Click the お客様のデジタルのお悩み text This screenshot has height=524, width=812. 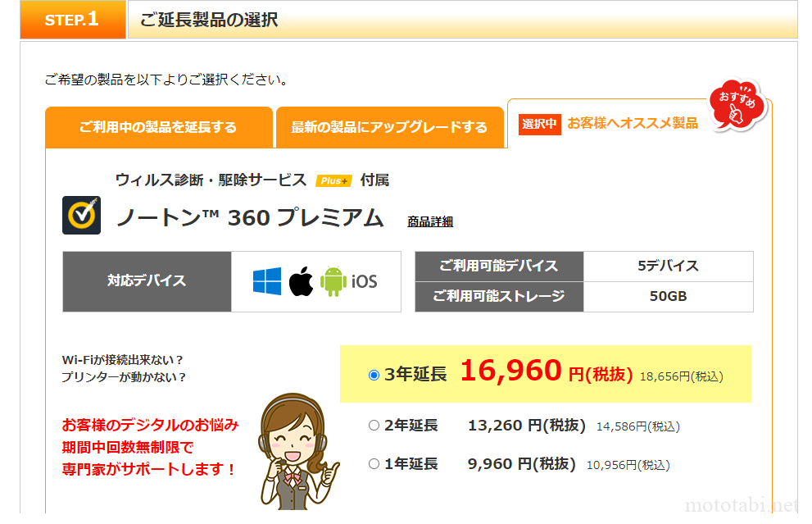[x=150, y=425]
